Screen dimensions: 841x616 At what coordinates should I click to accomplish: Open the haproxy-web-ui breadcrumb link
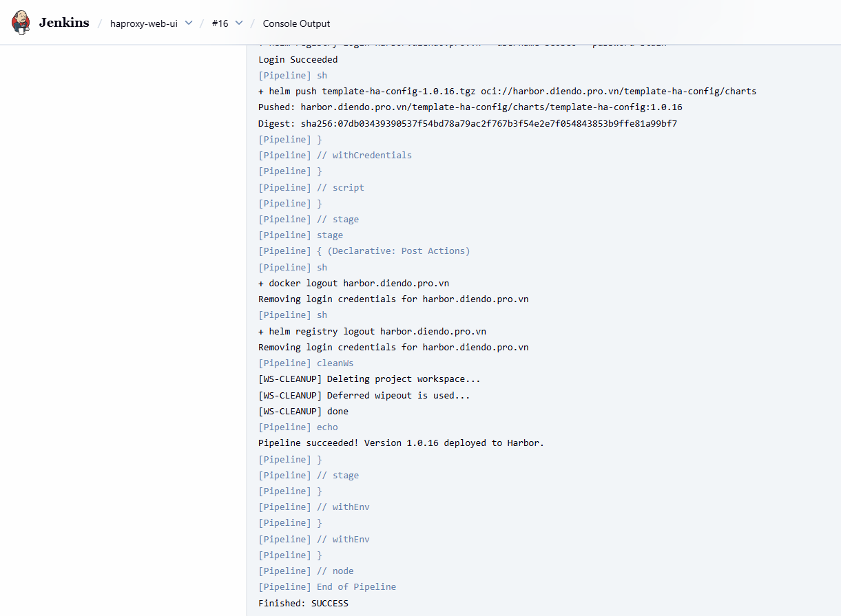(x=143, y=23)
